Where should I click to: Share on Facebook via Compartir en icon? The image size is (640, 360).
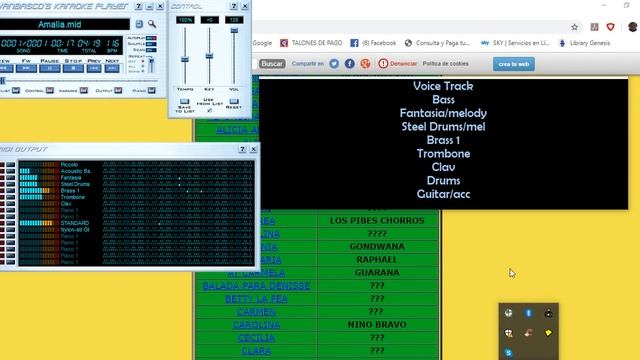[350, 64]
